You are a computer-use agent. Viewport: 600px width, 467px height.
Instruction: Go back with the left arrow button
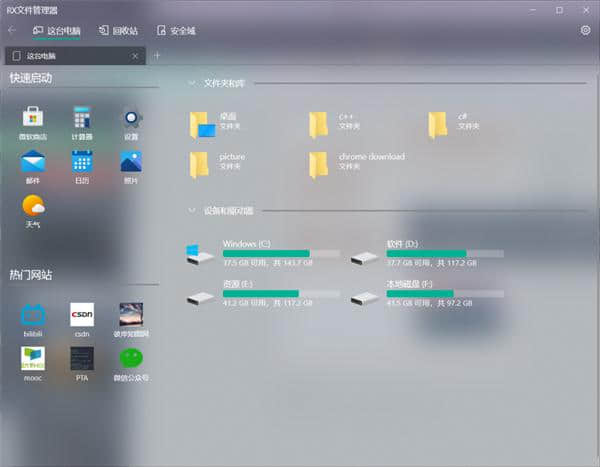click(x=12, y=30)
